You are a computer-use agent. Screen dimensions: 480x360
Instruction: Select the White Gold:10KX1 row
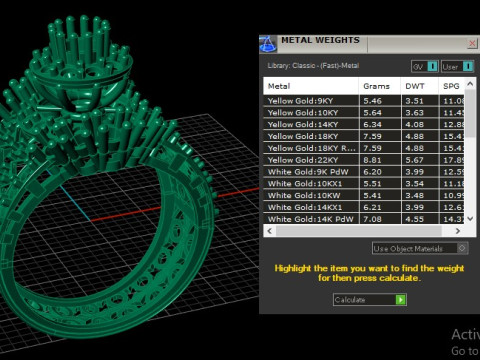(364, 184)
